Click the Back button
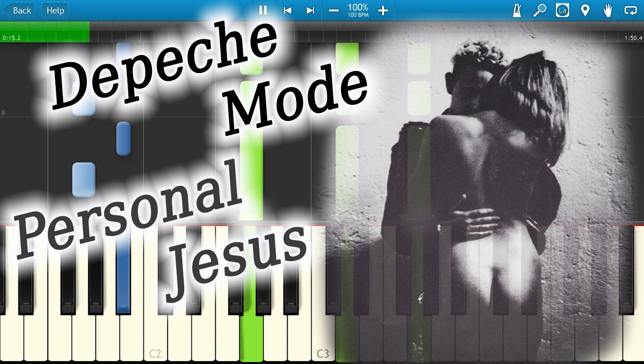 click(x=19, y=10)
